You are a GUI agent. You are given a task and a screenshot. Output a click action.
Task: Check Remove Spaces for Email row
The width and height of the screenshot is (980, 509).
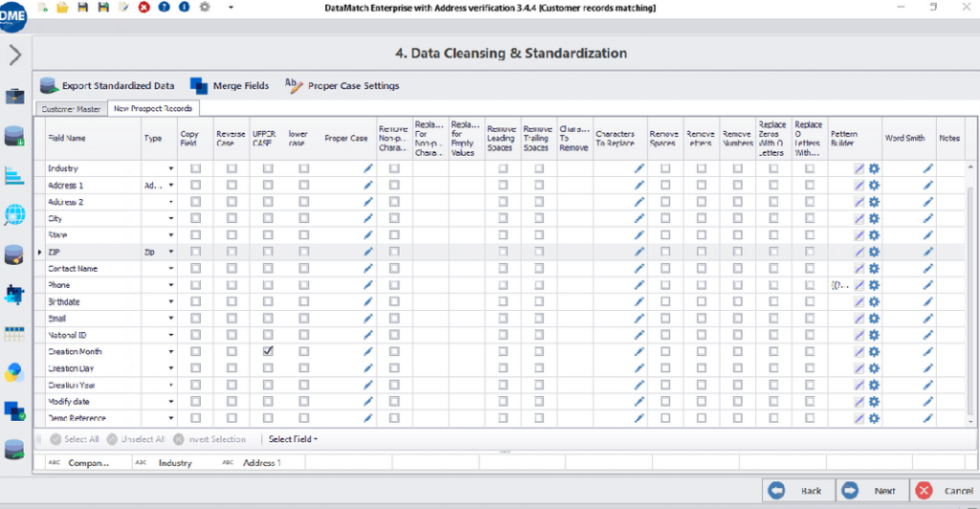click(665, 319)
